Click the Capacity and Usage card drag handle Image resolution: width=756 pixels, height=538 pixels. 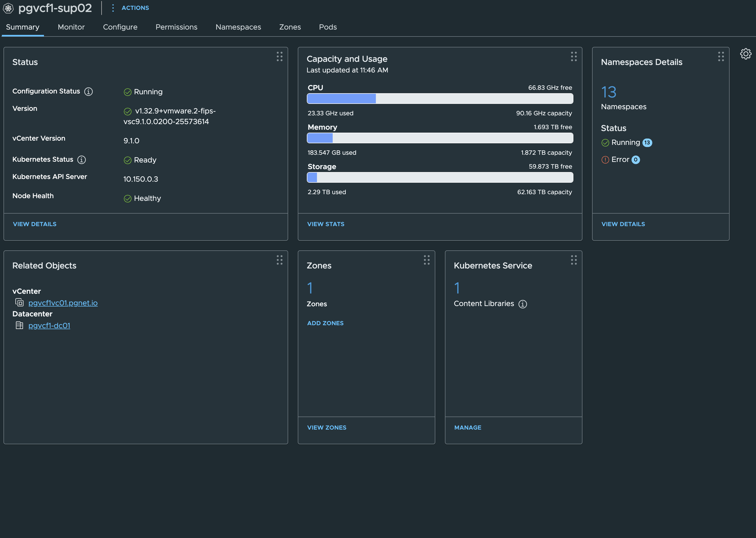574,56
